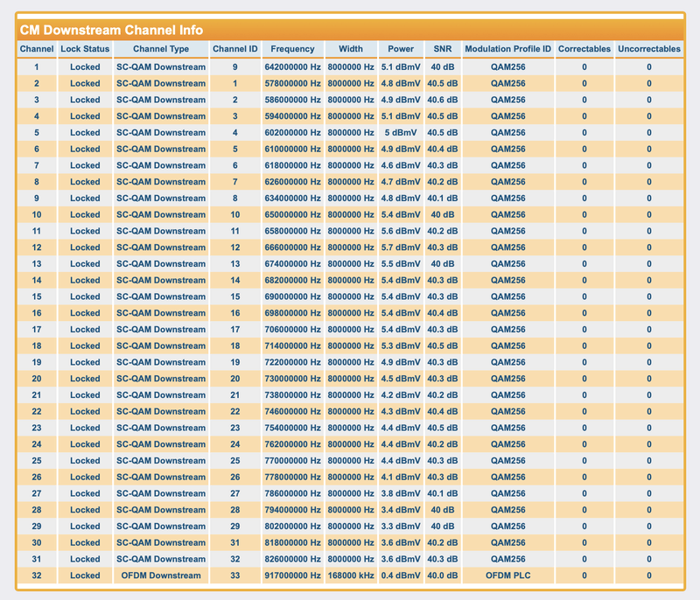This screenshot has height=600, width=700.
Task: Select frequency cell 650000000 Hz
Action: pyautogui.click(x=292, y=214)
